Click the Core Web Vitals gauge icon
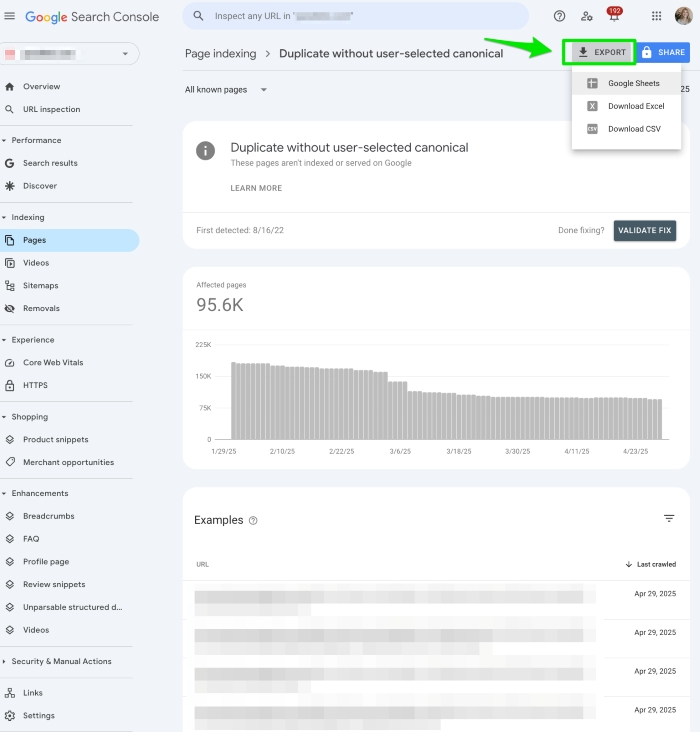The image size is (700, 732). point(9,363)
